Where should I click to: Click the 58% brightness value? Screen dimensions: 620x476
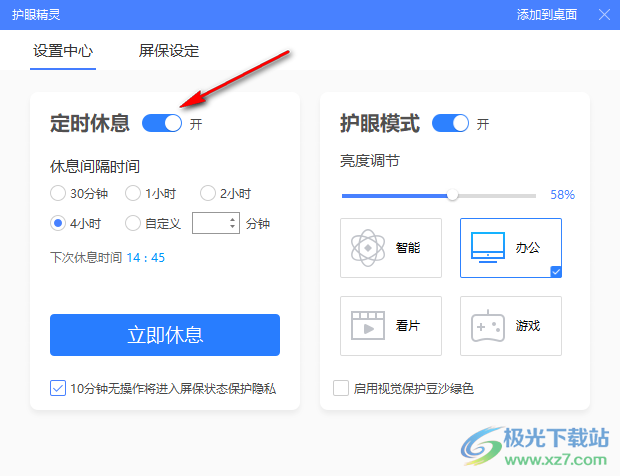click(563, 195)
